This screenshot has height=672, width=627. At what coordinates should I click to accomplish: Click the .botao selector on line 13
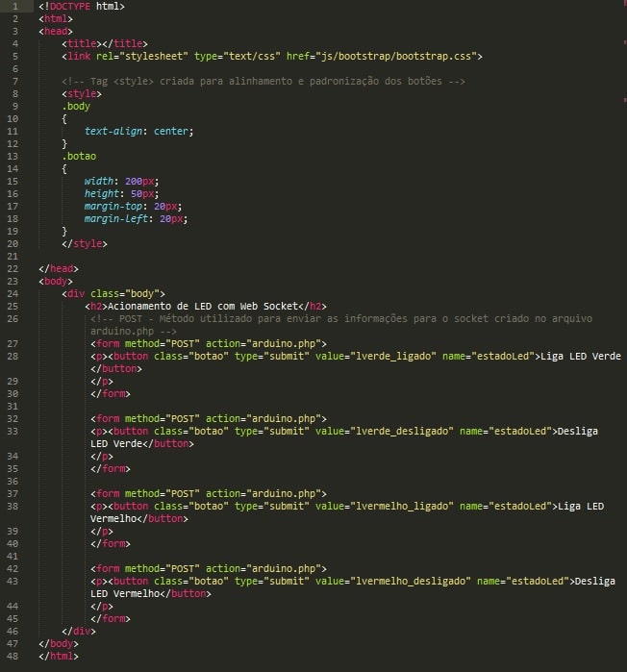79,156
